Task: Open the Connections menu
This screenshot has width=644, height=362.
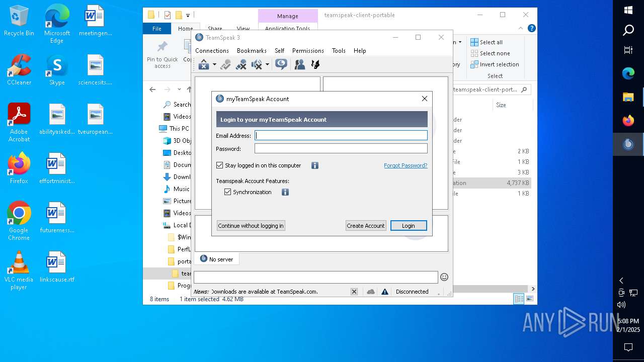Action: click(212, 51)
